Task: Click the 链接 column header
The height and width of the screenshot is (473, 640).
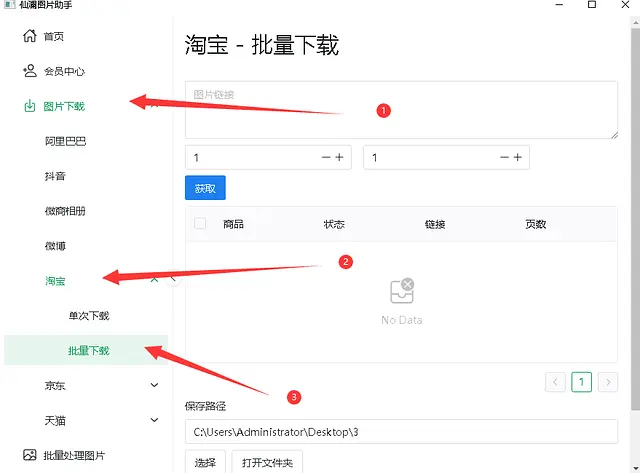Action: point(435,224)
